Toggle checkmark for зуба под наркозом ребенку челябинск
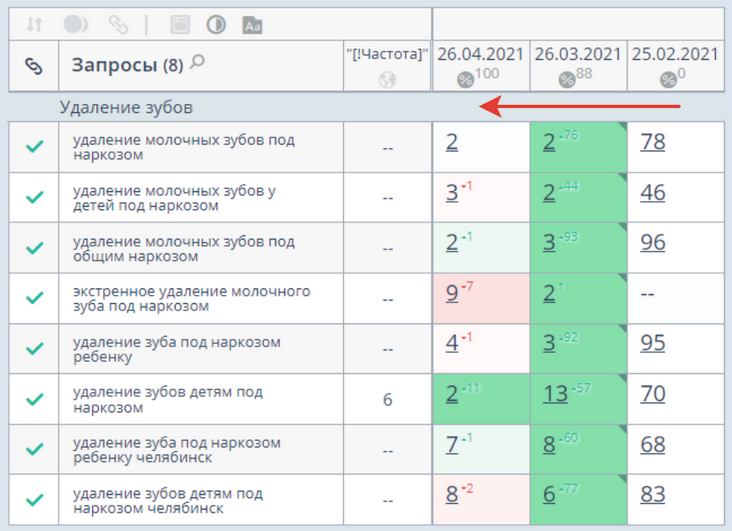Screen dimensions: 732x531 (35, 449)
